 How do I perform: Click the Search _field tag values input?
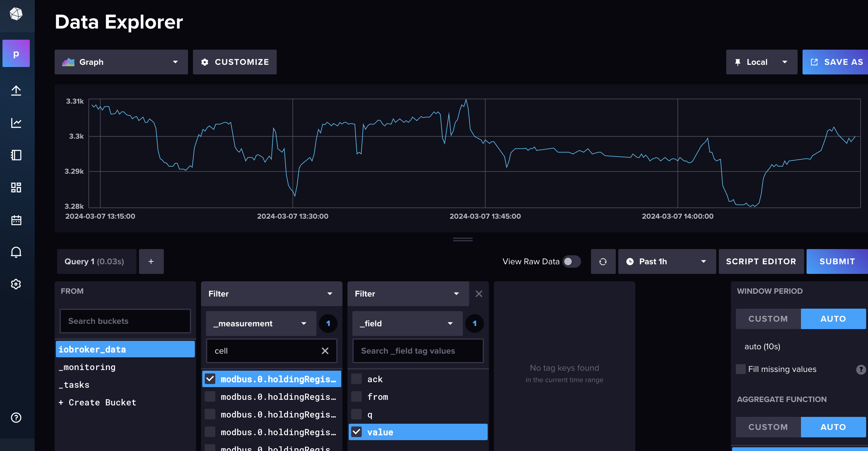click(418, 351)
